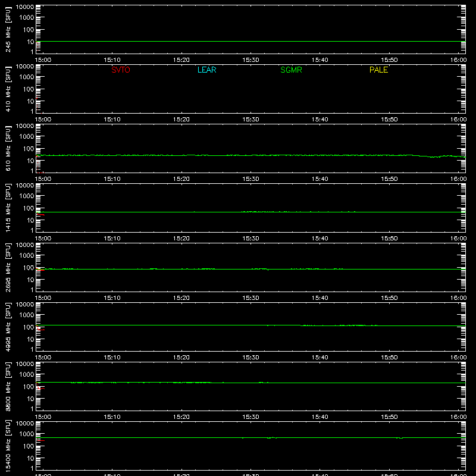Select the 245 MHz [SFU] axis title

coord(8,29)
